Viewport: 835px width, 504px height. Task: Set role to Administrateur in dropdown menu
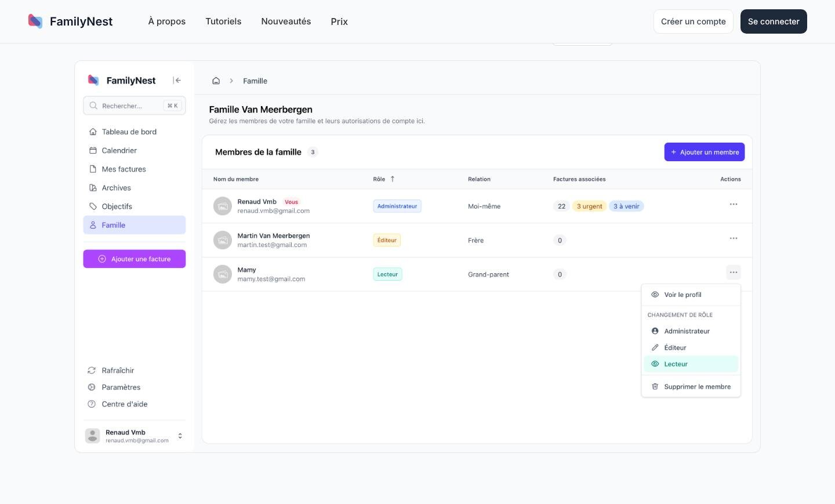point(691,331)
